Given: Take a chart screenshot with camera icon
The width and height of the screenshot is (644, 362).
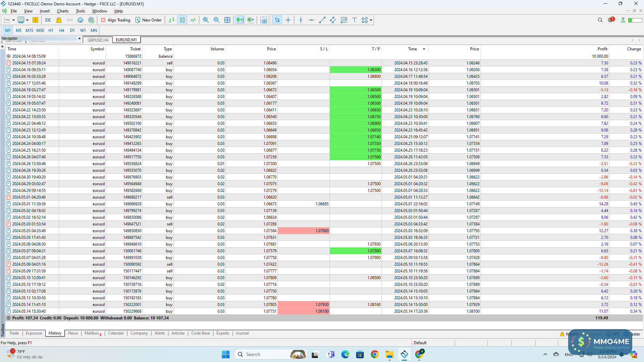Looking at the screenshot, I should coord(264,20).
